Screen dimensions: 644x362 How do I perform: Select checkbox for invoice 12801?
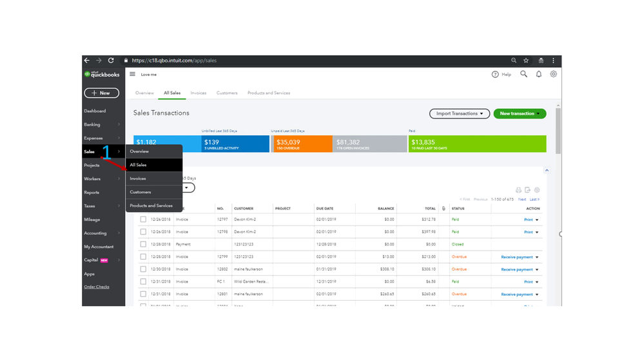143,294
